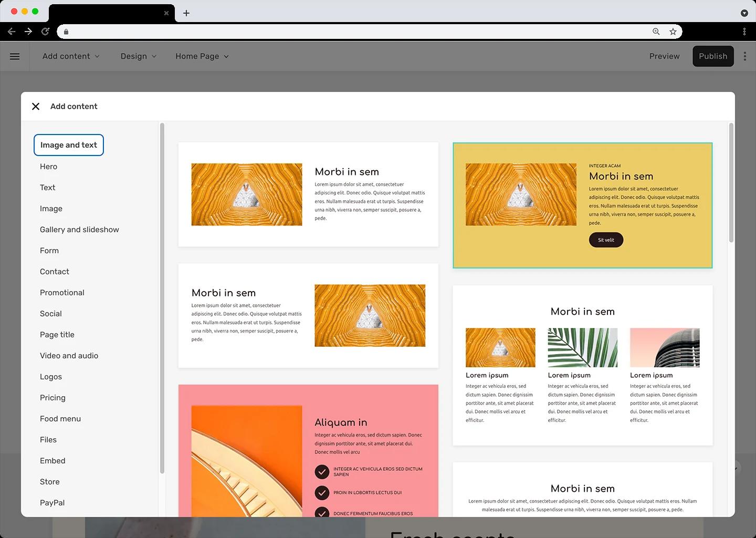Expand the Add content dropdown
This screenshot has width=756, height=538.
(x=71, y=56)
